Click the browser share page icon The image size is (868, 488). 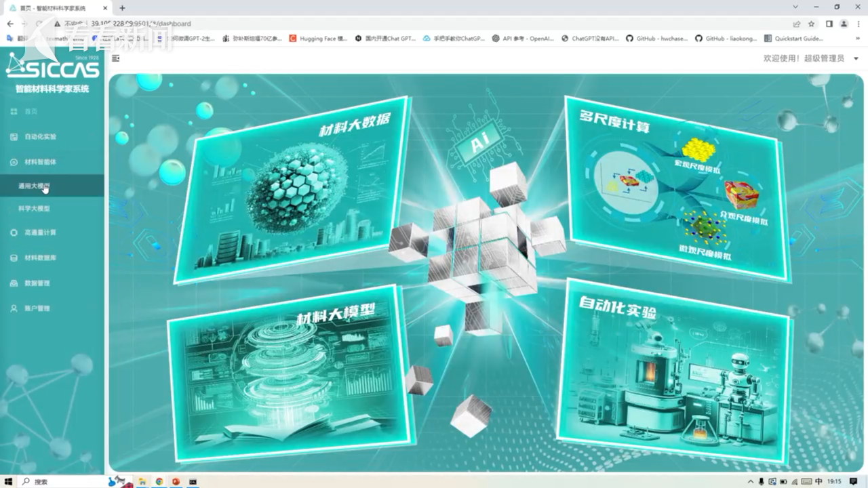pos(797,24)
